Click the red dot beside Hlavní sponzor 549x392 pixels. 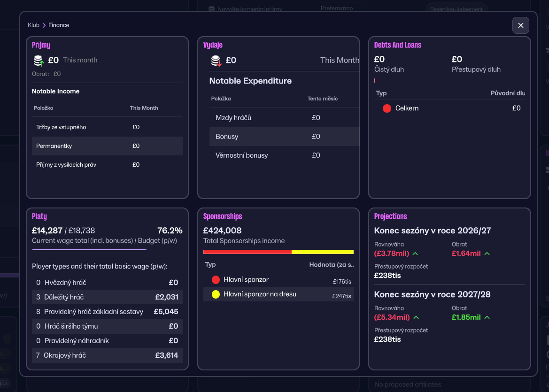pos(216,280)
